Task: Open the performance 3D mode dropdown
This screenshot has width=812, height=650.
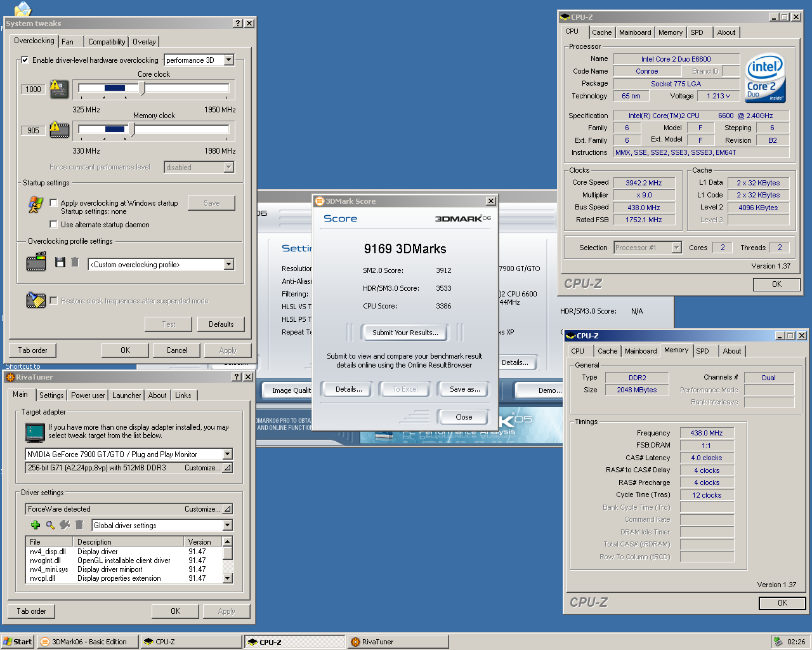Action: tap(229, 60)
